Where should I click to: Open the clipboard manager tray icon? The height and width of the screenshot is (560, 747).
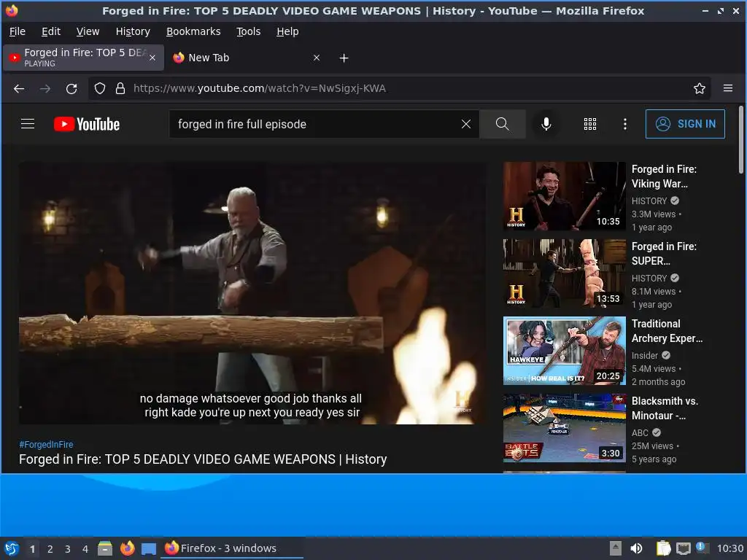point(664,548)
